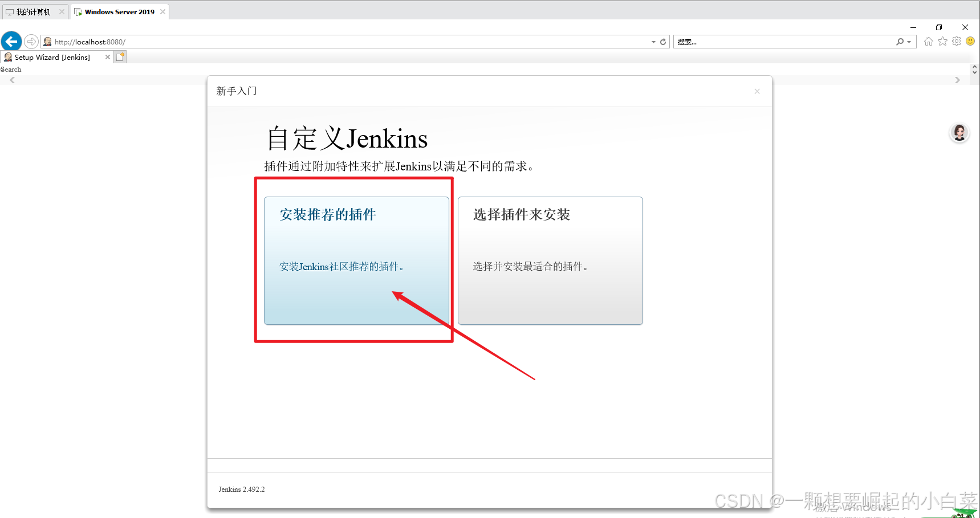
Task: Click the Jenkins avatar icon at right
Action: tap(959, 133)
